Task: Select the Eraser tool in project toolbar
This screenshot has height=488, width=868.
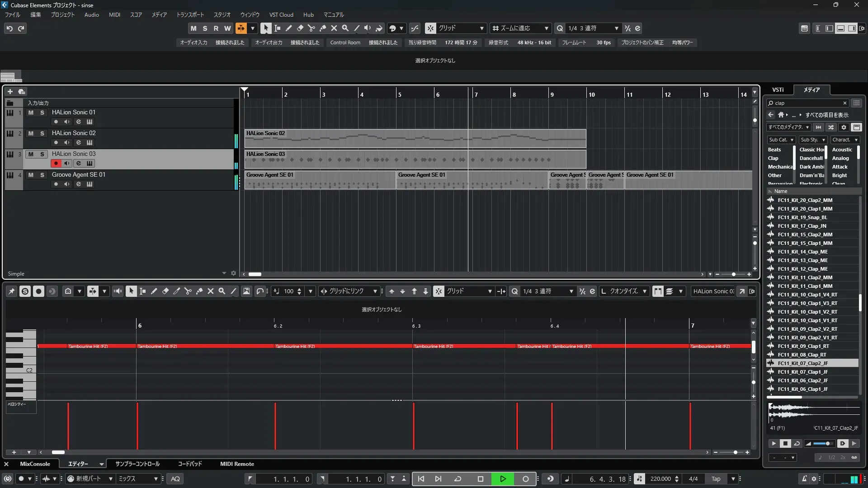Action: (x=300, y=28)
